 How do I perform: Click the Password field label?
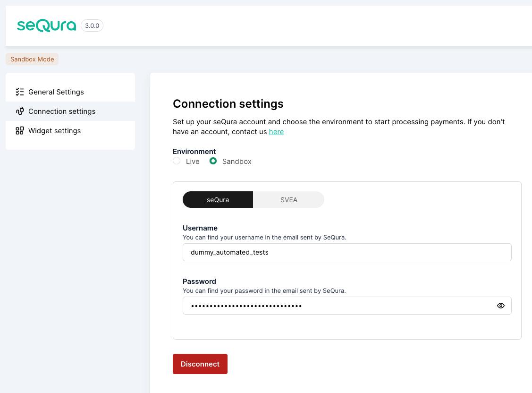[x=199, y=282]
